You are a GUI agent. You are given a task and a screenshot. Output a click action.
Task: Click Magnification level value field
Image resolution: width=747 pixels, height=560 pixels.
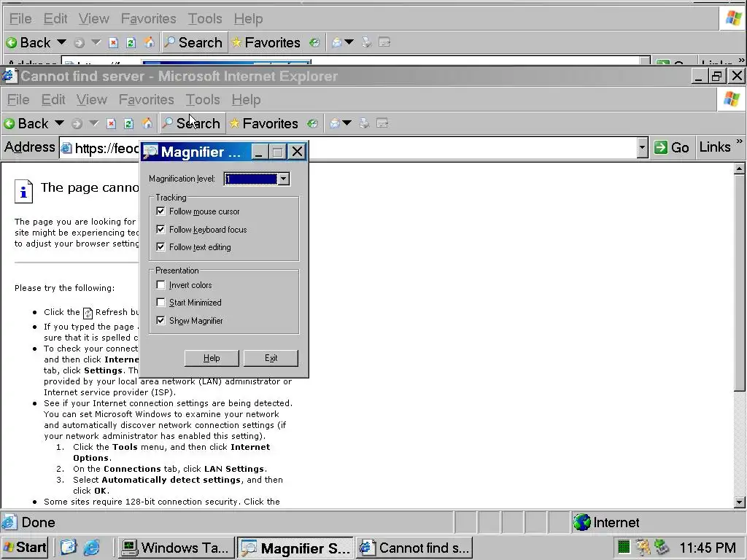(251, 179)
